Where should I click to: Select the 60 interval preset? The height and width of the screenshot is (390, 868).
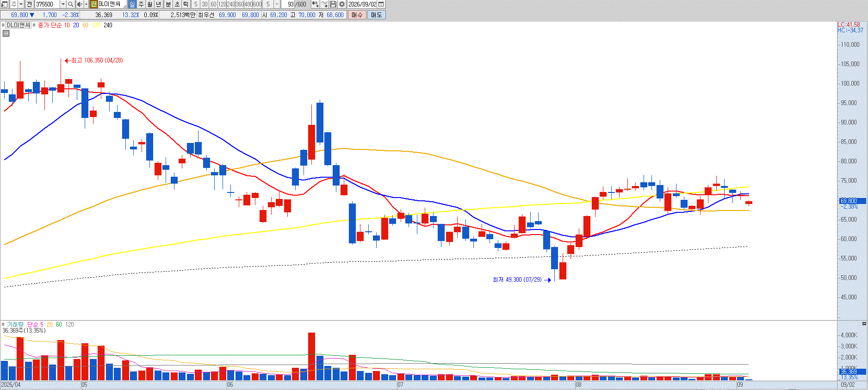point(213,4)
